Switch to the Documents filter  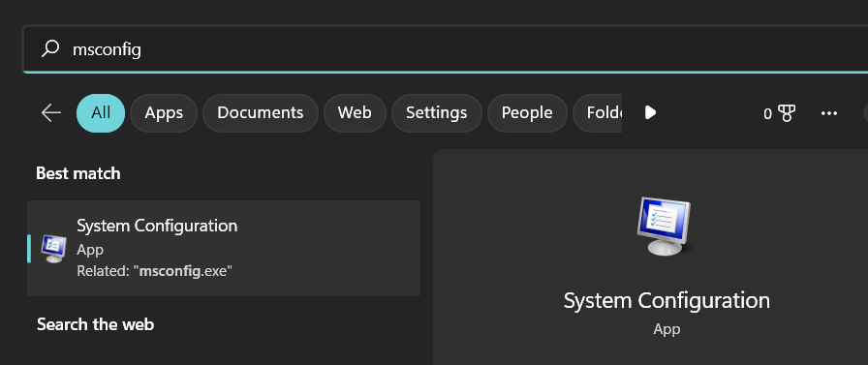pyautogui.click(x=261, y=113)
